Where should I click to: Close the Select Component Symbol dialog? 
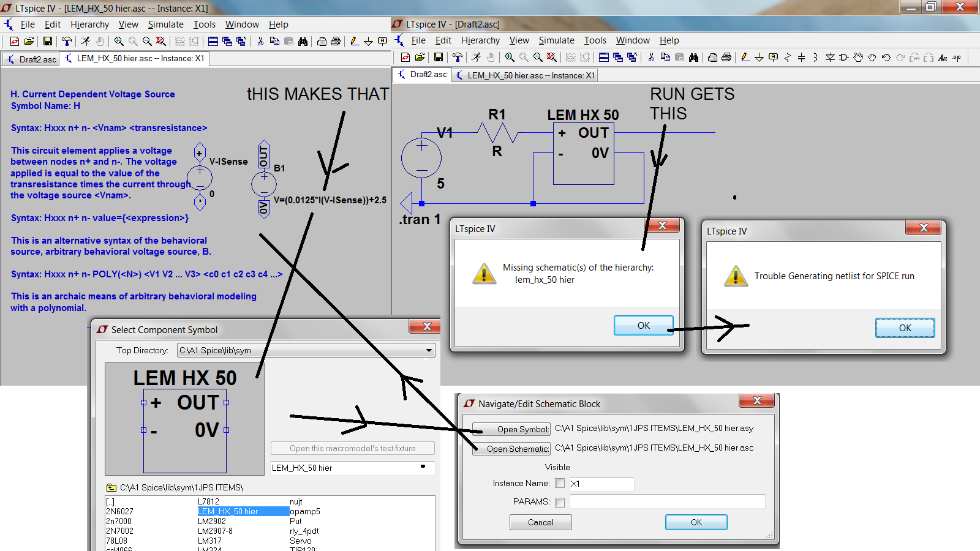tap(427, 327)
